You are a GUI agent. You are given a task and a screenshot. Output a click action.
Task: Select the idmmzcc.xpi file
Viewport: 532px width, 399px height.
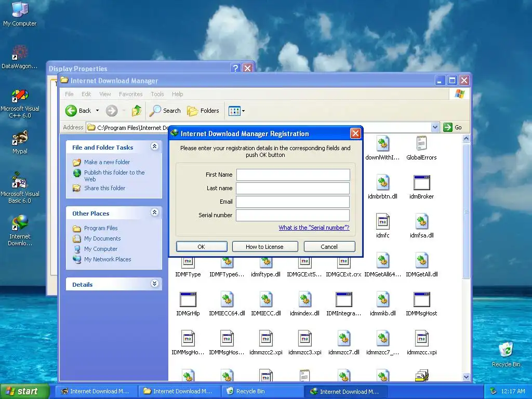click(x=421, y=343)
